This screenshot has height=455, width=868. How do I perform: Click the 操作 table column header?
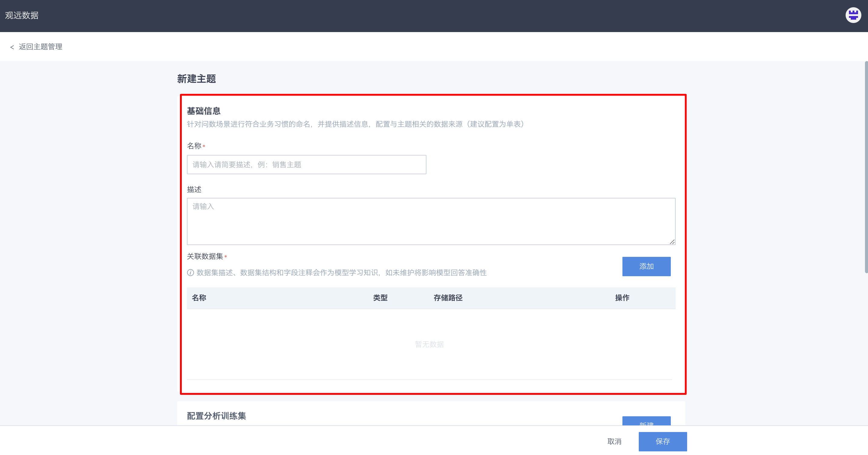622,298
